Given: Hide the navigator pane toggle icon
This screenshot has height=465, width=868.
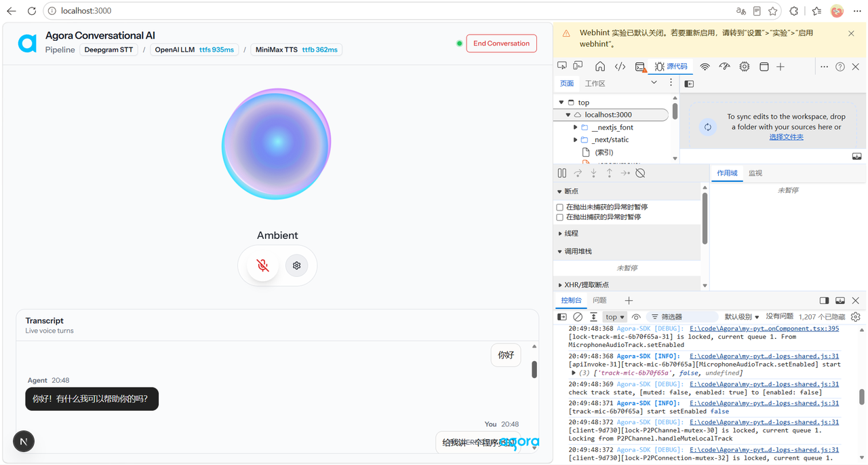Looking at the screenshot, I should pyautogui.click(x=689, y=83).
